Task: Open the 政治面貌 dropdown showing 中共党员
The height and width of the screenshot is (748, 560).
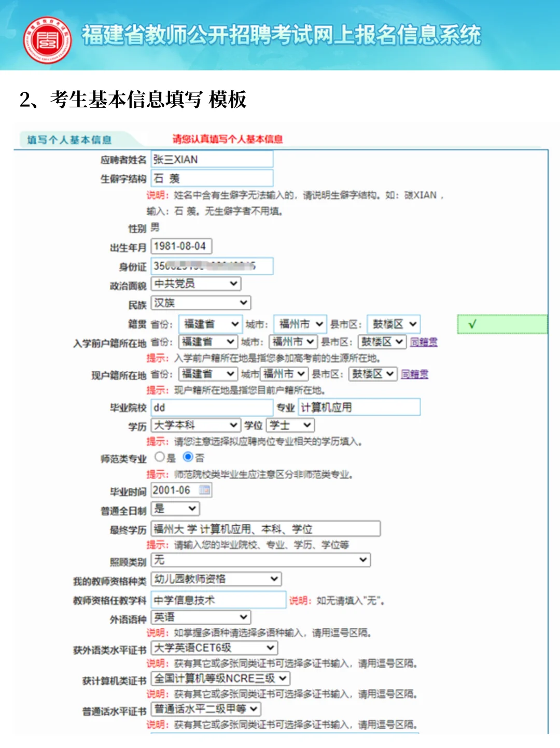Action: coord(195,284)
